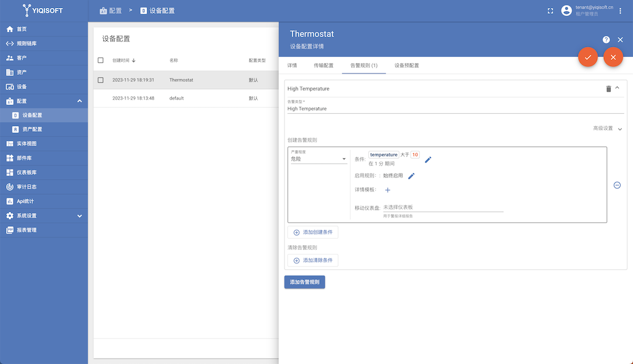
Task: Check the Thermostat row checkbox
Action: 101,80
